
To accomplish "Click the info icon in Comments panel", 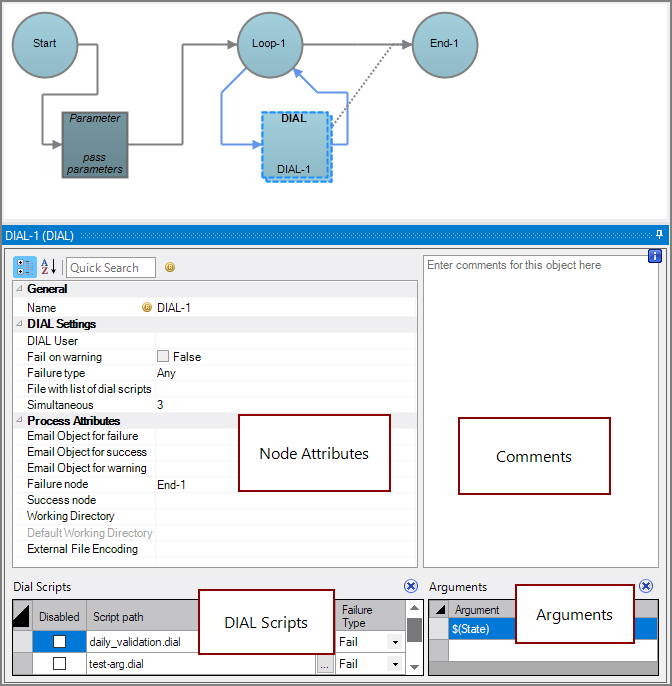I will point(655,257).
